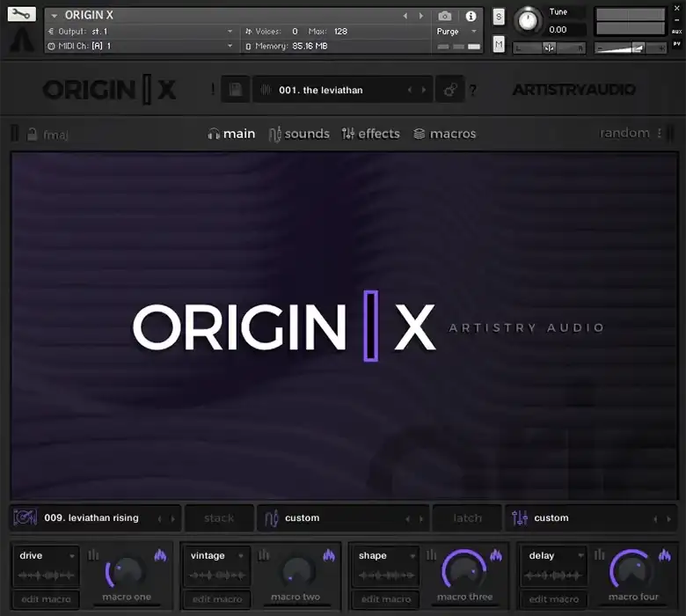Toggle the aux button at top right

(677, 31)
